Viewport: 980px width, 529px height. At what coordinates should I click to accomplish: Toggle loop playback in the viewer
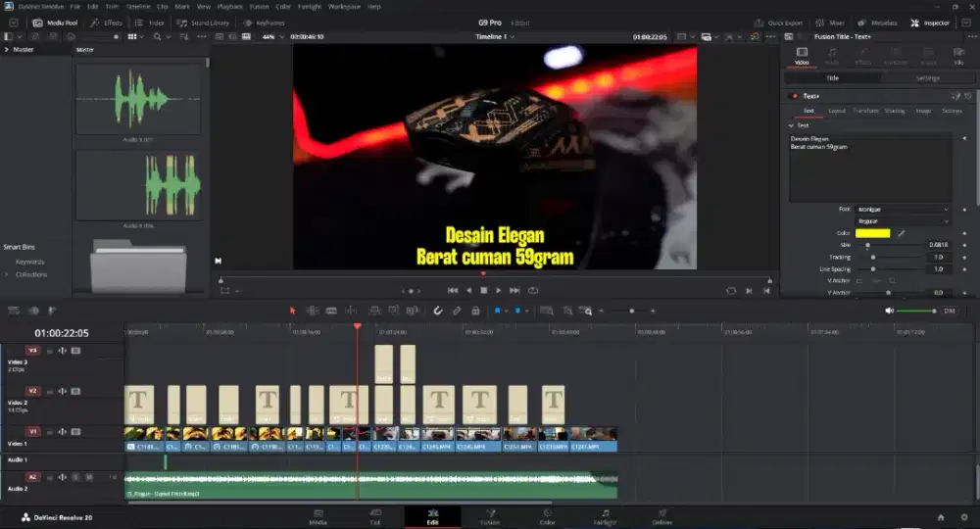532,290
